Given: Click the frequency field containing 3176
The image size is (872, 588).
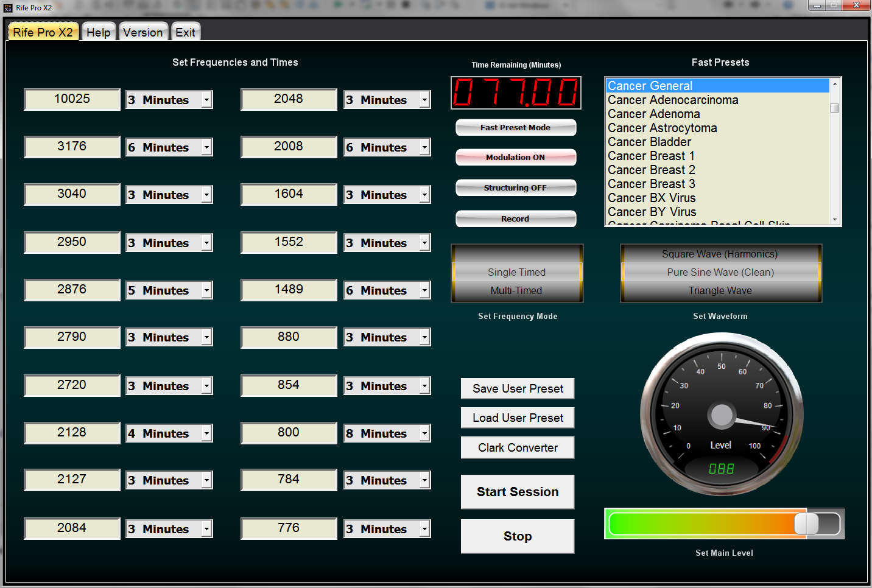Looking at the screenshot, I should (x=72, y=147).
